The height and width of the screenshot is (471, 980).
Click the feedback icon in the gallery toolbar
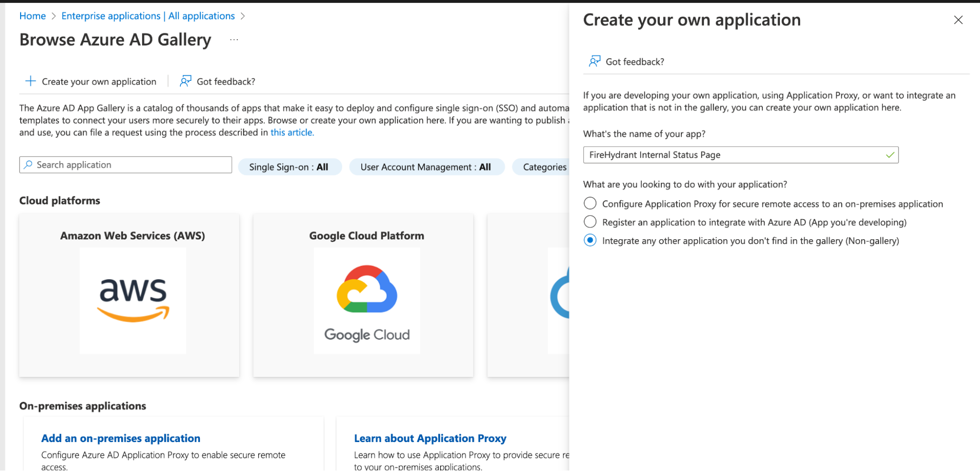point(185,81)
